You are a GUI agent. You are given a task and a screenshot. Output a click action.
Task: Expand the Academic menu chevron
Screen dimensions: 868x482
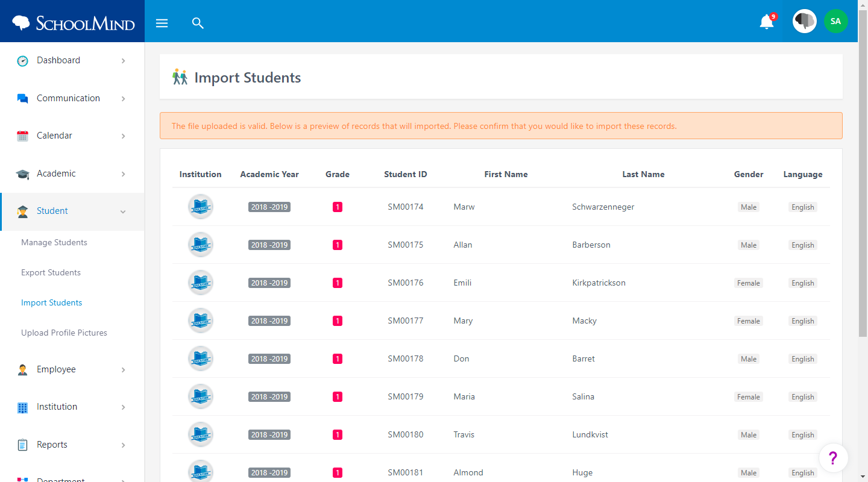coord(123,174)
